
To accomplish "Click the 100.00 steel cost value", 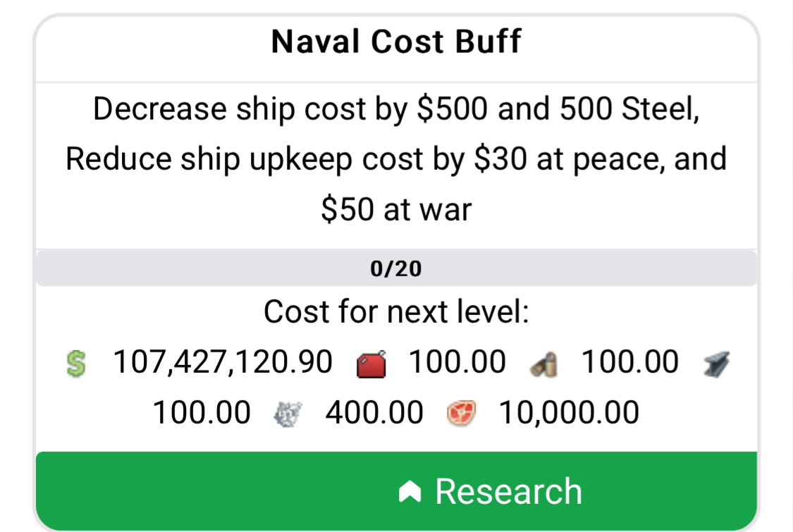I will [x=202, y=413].
